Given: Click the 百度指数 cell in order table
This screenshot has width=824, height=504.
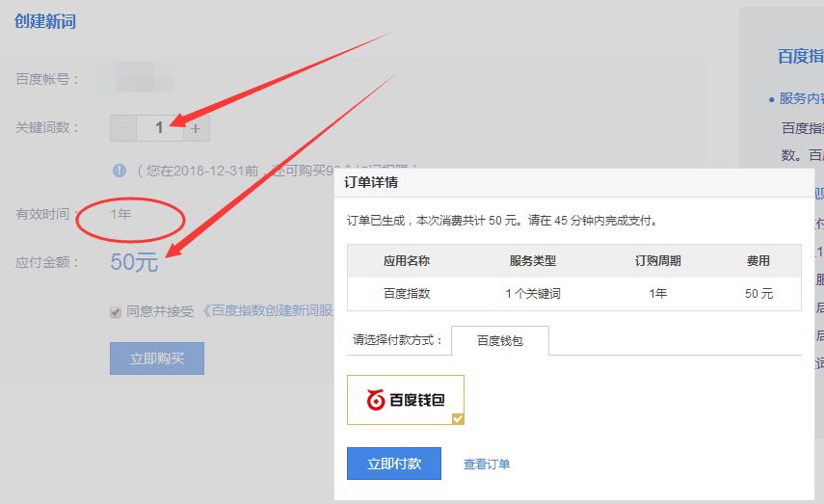Looking at the screenshot, I should point(407,293).
